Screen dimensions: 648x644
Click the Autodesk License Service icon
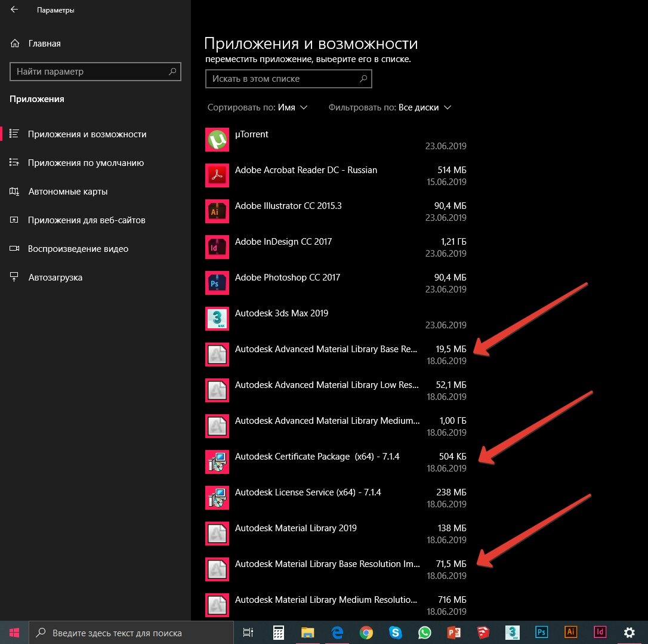(x=217, y=498)
